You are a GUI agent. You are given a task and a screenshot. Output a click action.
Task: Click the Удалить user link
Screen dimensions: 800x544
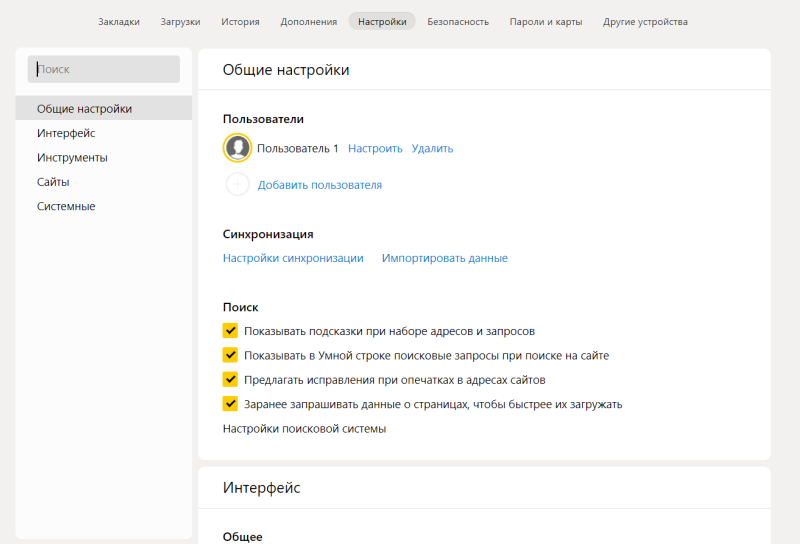(x=432, y=149)
